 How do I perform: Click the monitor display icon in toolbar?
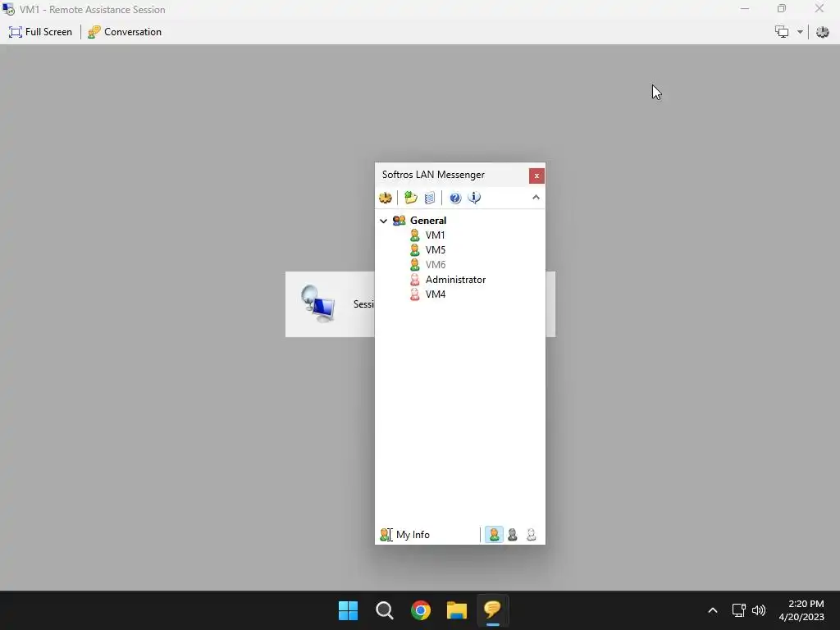782,32
